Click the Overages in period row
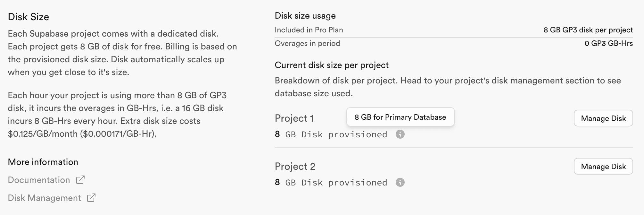 [x=307, y=43]
